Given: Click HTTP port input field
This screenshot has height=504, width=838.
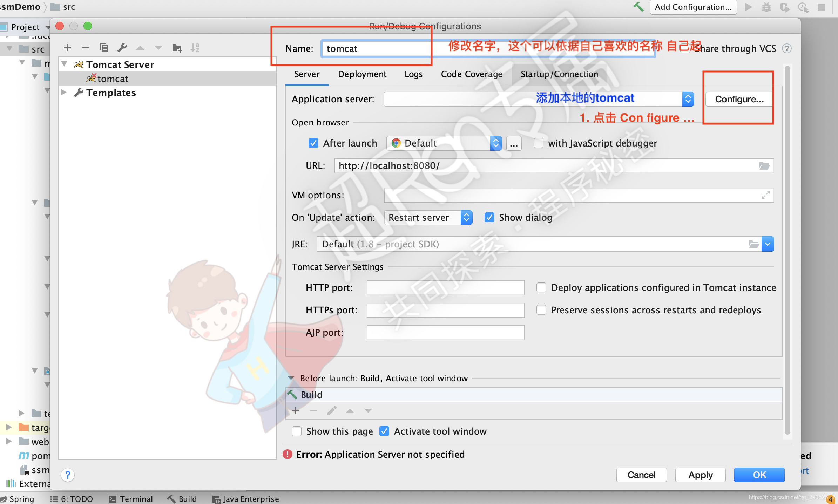Looking at the screenshot, I should (x=445, y=287).
